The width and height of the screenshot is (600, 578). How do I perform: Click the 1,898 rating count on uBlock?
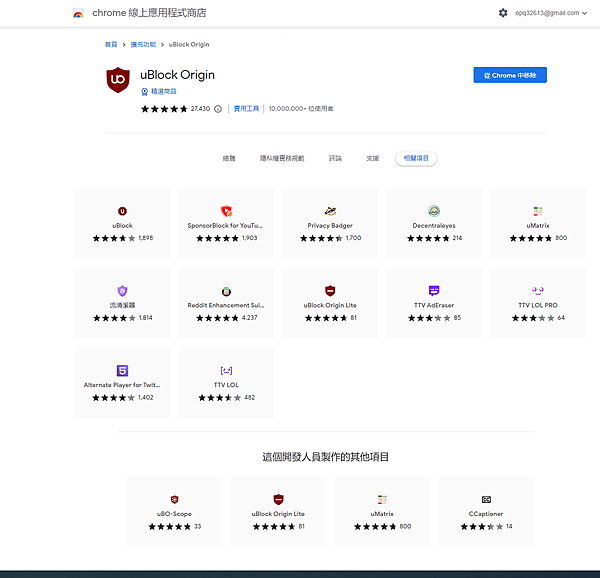click(146, 238)
